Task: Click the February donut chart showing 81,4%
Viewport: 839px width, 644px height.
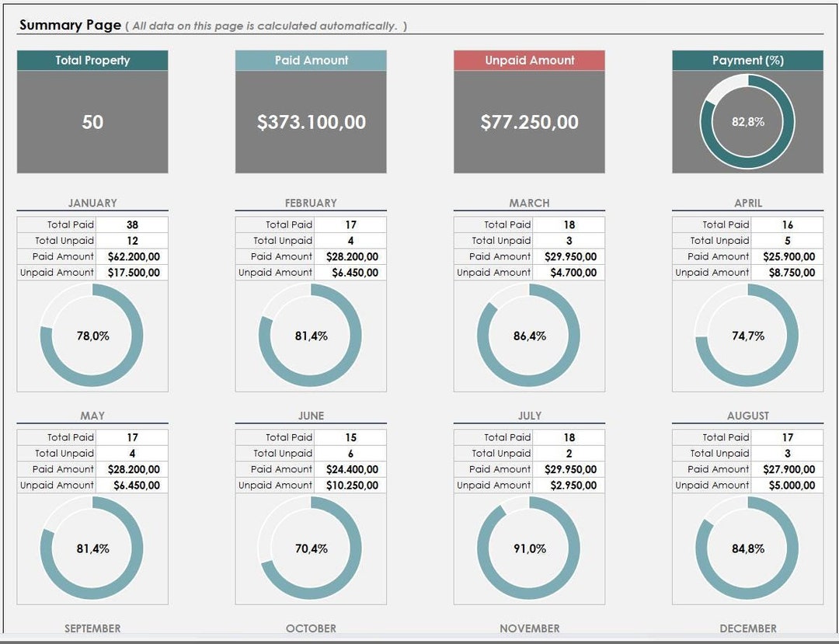Action: [x=311, y=336]
